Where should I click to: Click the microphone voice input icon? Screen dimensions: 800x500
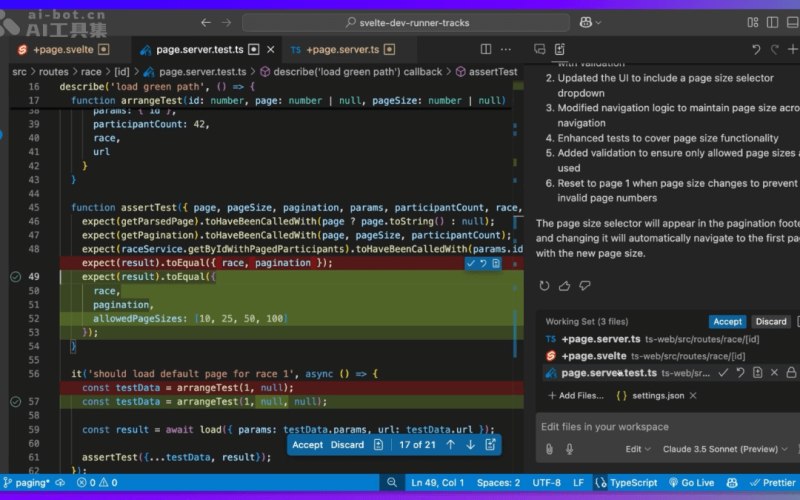click(569, 449)
